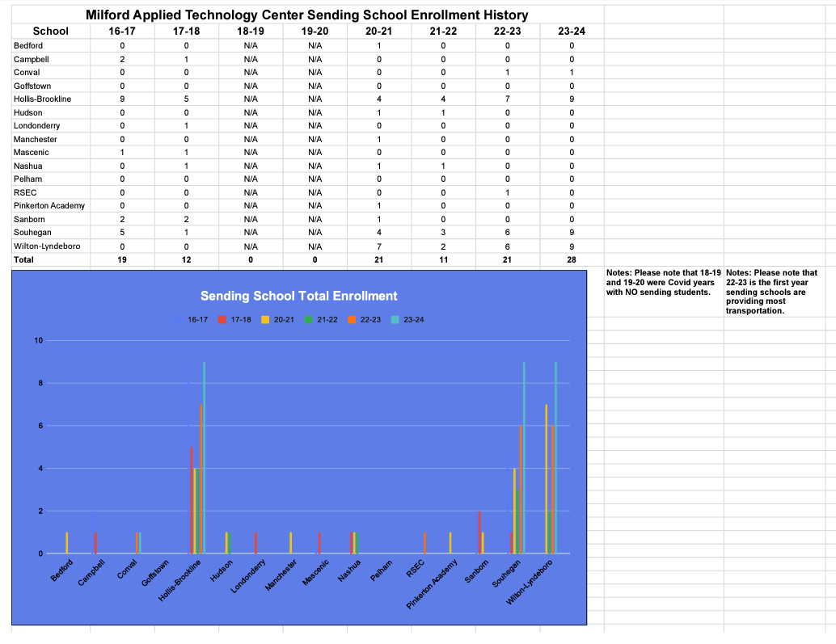Click the orange 22-23 legend swatch
The image size is (836, 644).
pyautogui.click(x=352, y=320)
